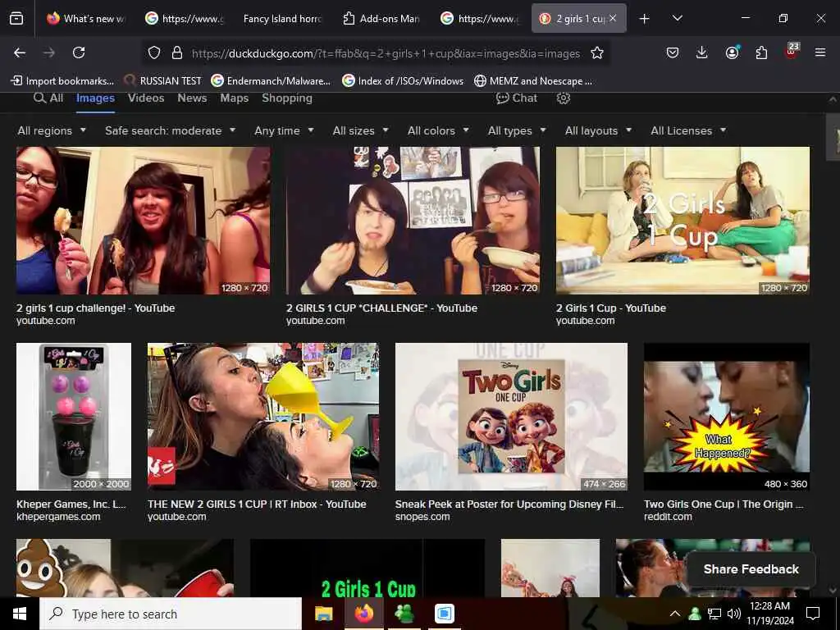This screenshot has width=840, height=630.
Task: Go forward with the browser forward arrow
Action: point(49,52)
